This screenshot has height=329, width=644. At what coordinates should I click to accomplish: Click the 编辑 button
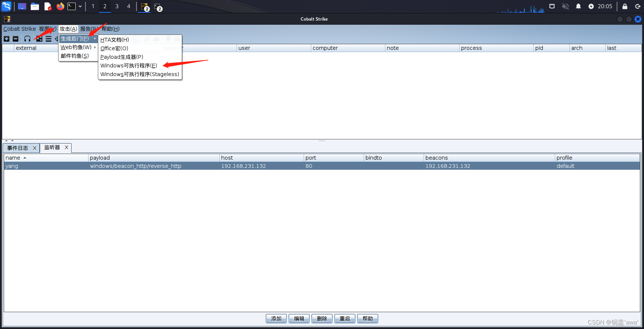point(299,319)
